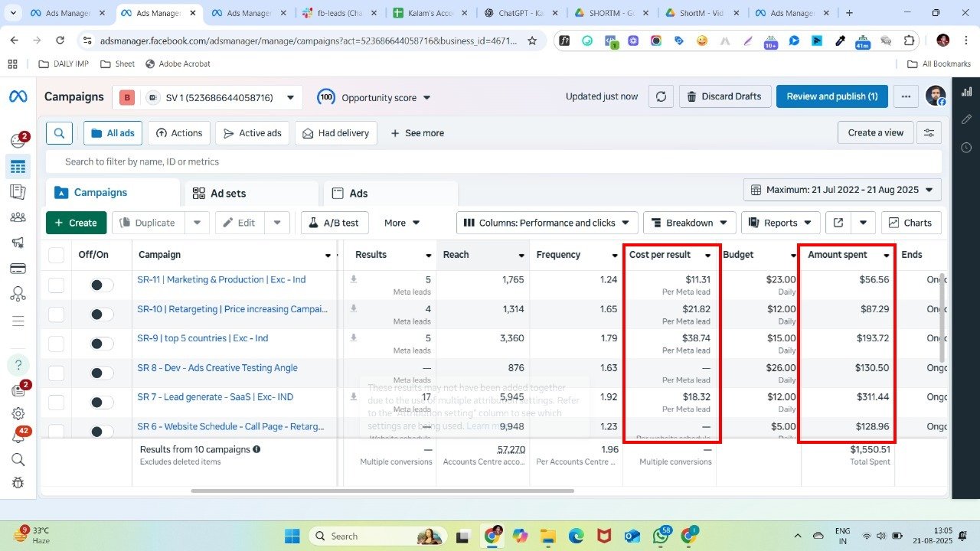Open the Breakdown dropdown

coord(689,223)
